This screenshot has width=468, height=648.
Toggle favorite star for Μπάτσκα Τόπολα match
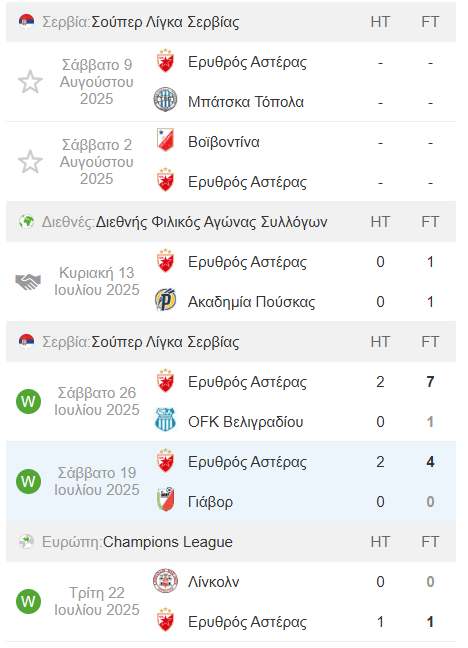point(30,82)
